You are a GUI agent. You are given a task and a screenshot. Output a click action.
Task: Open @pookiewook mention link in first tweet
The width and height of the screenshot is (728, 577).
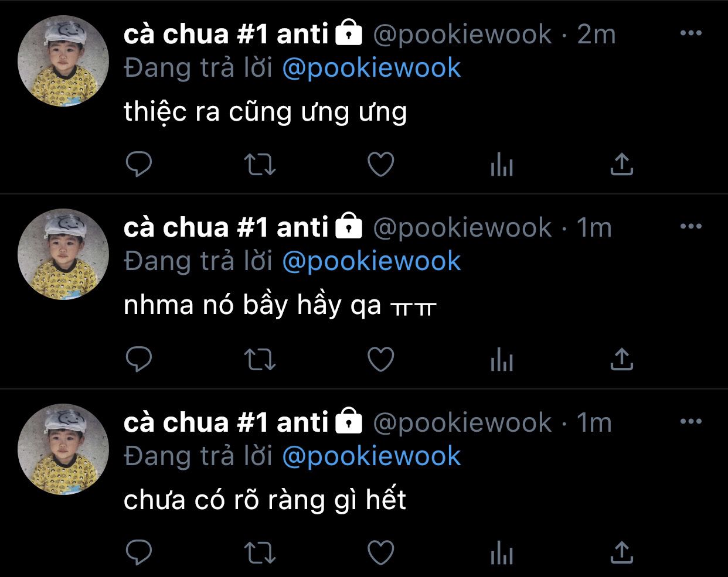(372, 68)
